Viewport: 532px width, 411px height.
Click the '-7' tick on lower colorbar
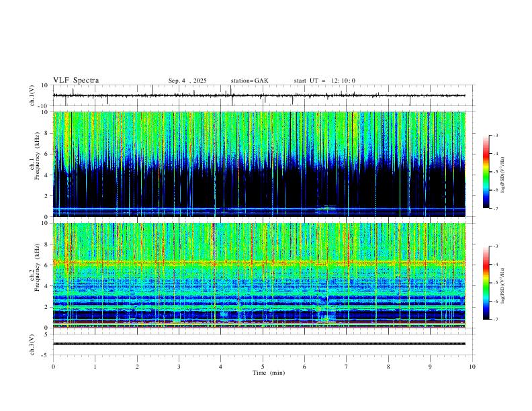[x=496, y=319]
